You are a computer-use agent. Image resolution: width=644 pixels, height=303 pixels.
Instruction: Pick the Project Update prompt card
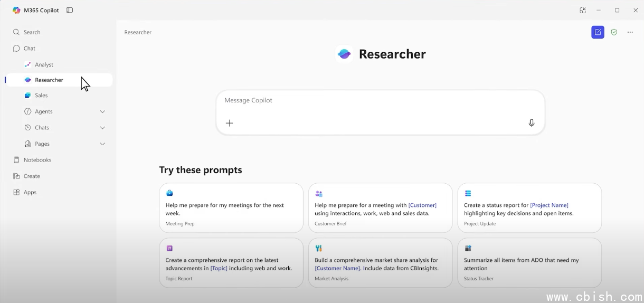529,208
